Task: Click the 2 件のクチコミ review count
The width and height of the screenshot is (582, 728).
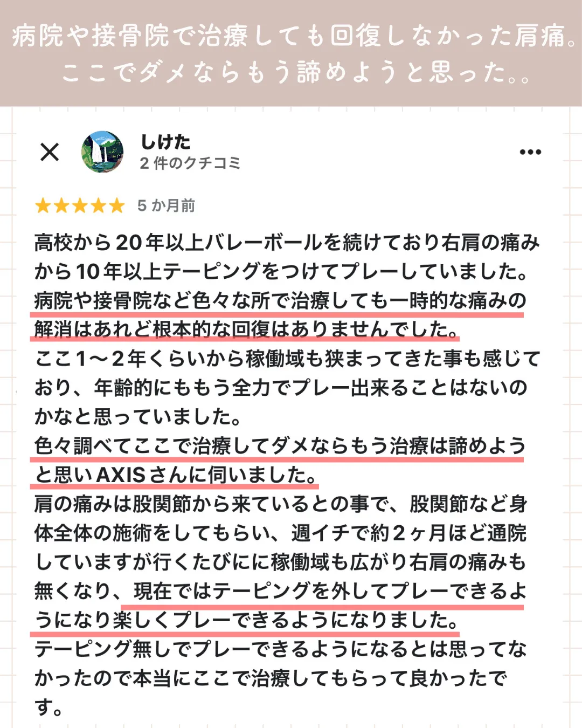Action: click(x=190, y=163)
